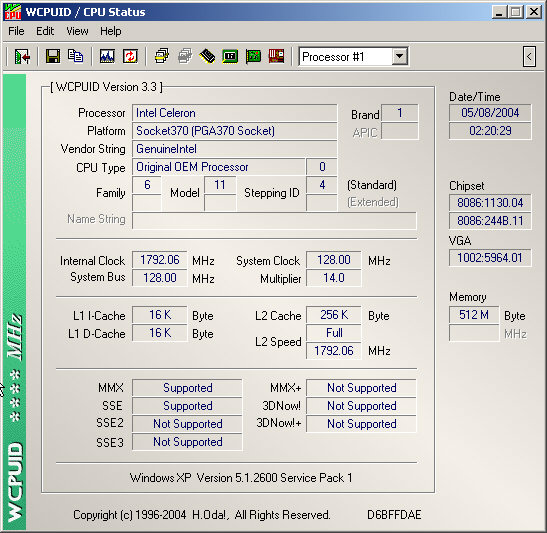The width and height of the screenshot is (547, 533).
Task: Expand the Processor #1 dropdown arrow
Action: 399,56
